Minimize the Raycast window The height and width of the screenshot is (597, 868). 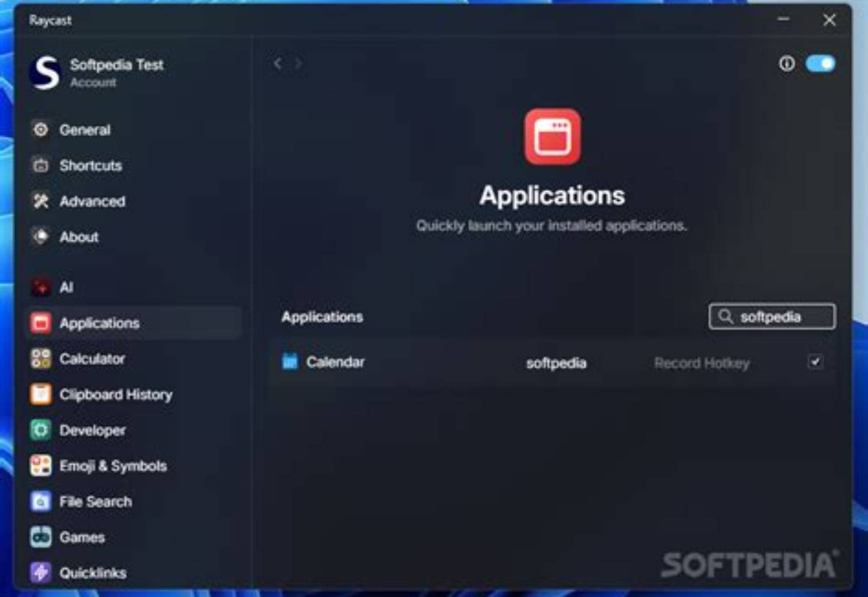(783, 20)
